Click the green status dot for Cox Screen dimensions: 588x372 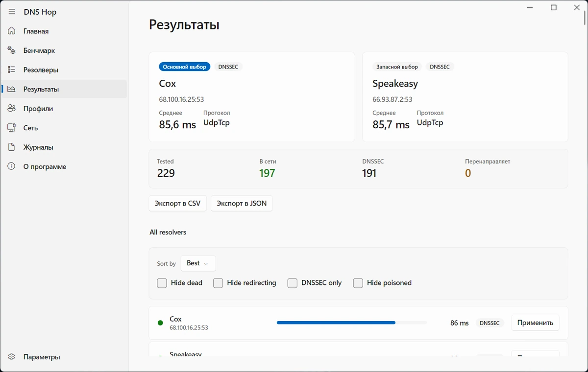[x=160, y=323]
